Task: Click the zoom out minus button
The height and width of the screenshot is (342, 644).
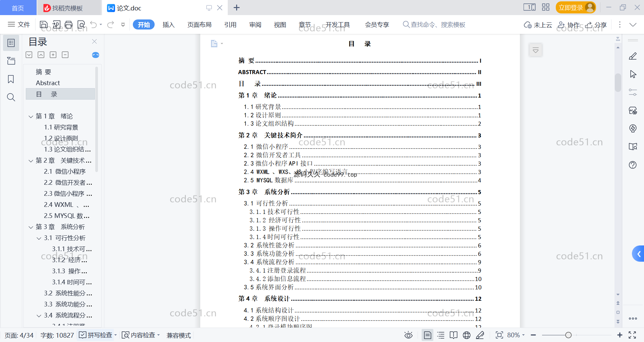Action: pos(533,335)
